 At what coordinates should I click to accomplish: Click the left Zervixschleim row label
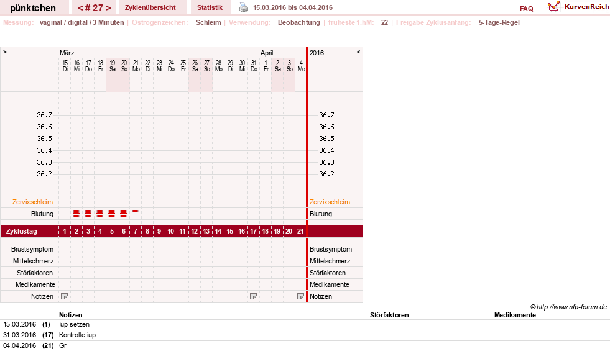click(x=33, y=202)
